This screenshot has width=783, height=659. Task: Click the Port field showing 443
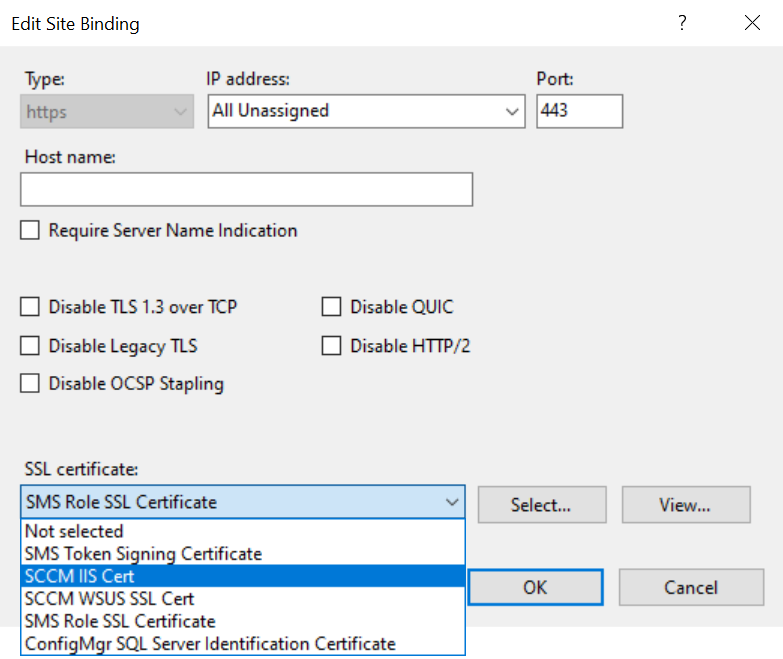580,111
